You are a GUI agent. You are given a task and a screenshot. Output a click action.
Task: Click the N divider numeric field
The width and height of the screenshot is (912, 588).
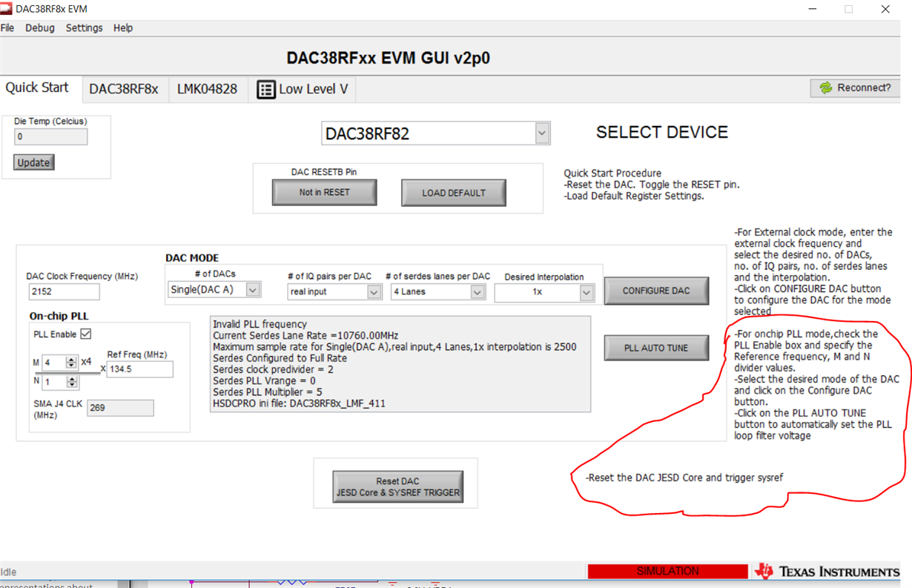click(x=54, y=383)
